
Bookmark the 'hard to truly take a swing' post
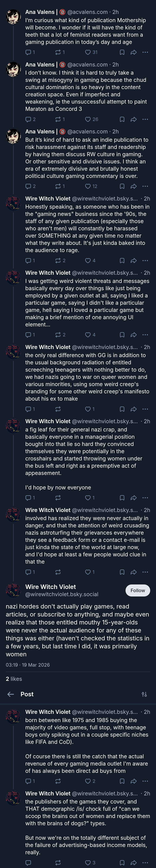pos(122,119)
